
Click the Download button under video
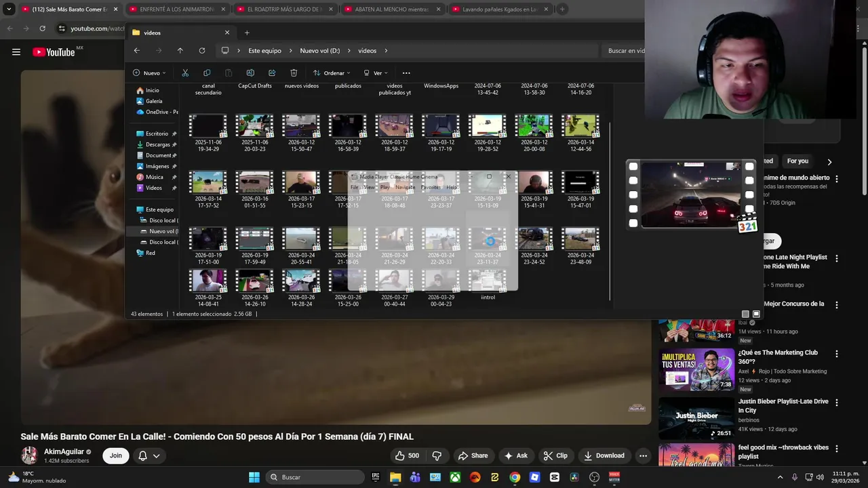coord(604,455)
